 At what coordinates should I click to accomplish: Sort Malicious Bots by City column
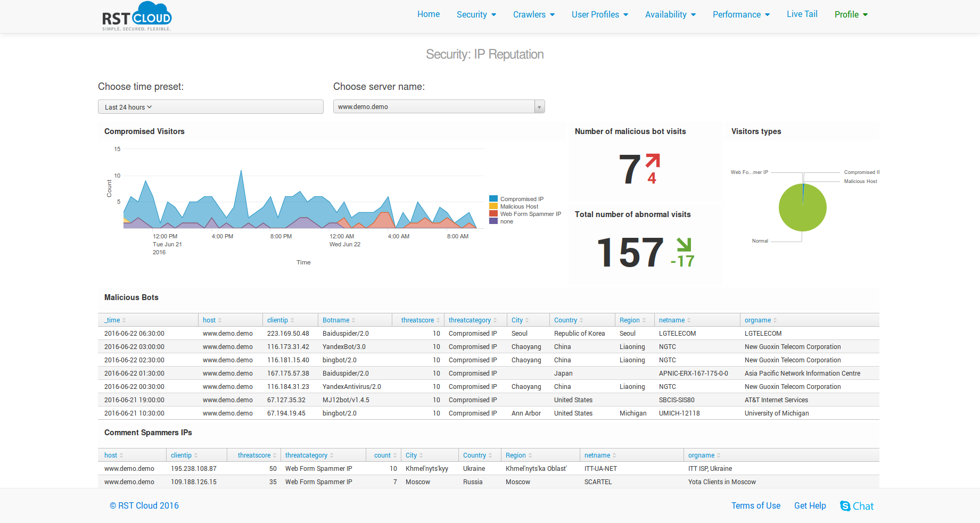click(x=520, y=320)
